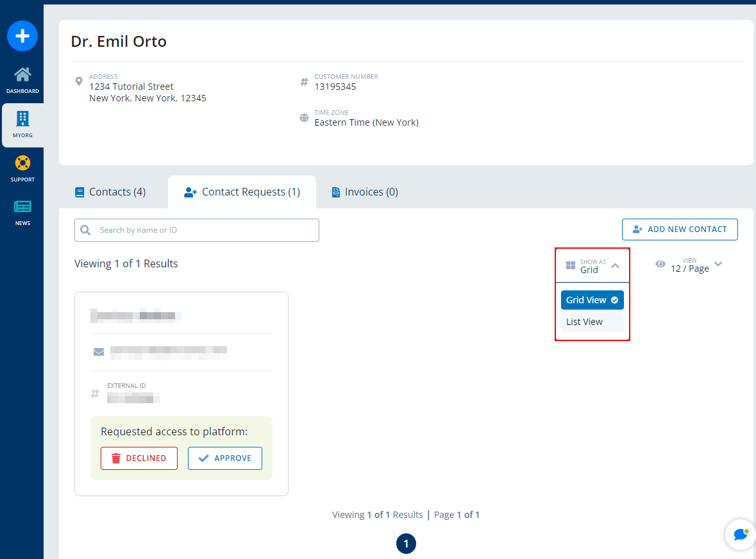The width and height of the screenshot is (756, 559).
Task: Click the blue plus icon at top of sidebar
Action: (x=22, y=36)
